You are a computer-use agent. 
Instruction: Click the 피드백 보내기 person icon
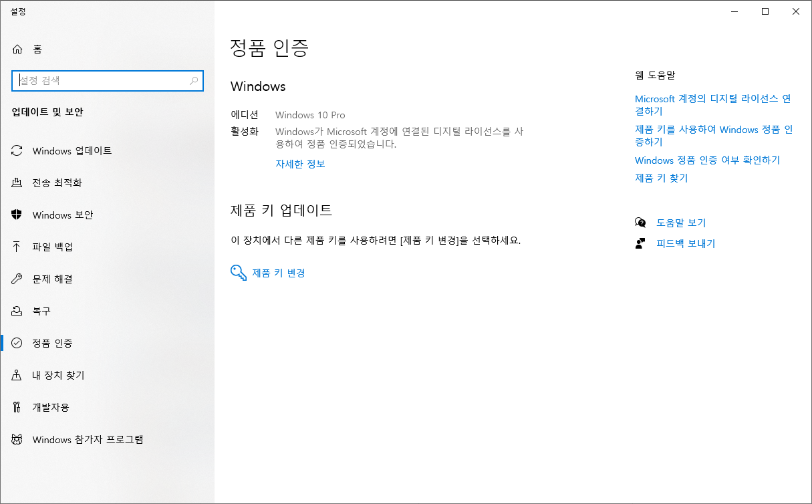[x=640, y=243]
